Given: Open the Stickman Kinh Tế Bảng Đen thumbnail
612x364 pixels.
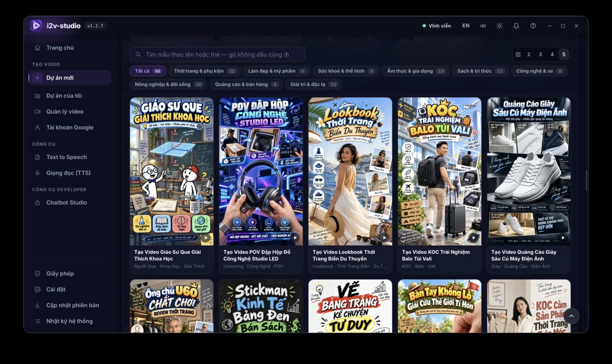Looking at the screenshot, I should click(261, 306).
